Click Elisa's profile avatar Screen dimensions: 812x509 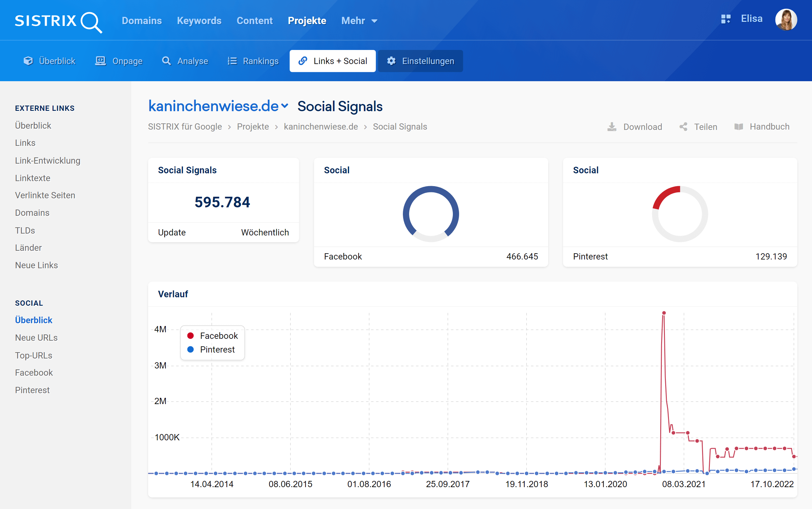(x=786, y=20)
